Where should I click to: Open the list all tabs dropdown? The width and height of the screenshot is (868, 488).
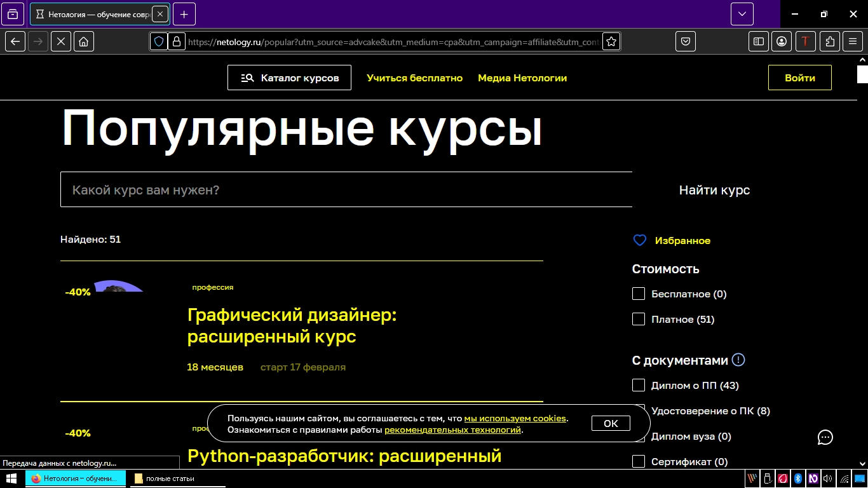pyautogui.click(x=742, y=14)
